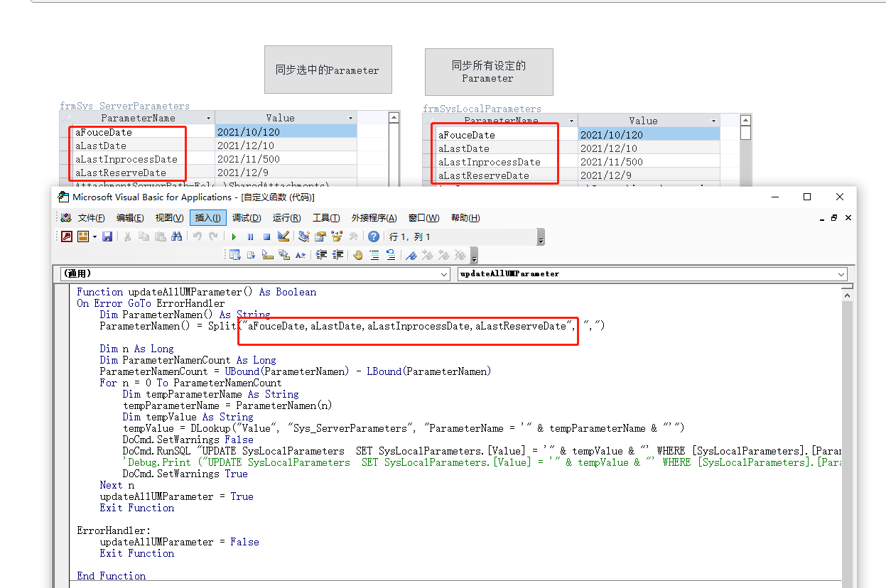Open the Object Browser icon
The height and width of the screenshot is (588, 886).
(x=337, y=236)
